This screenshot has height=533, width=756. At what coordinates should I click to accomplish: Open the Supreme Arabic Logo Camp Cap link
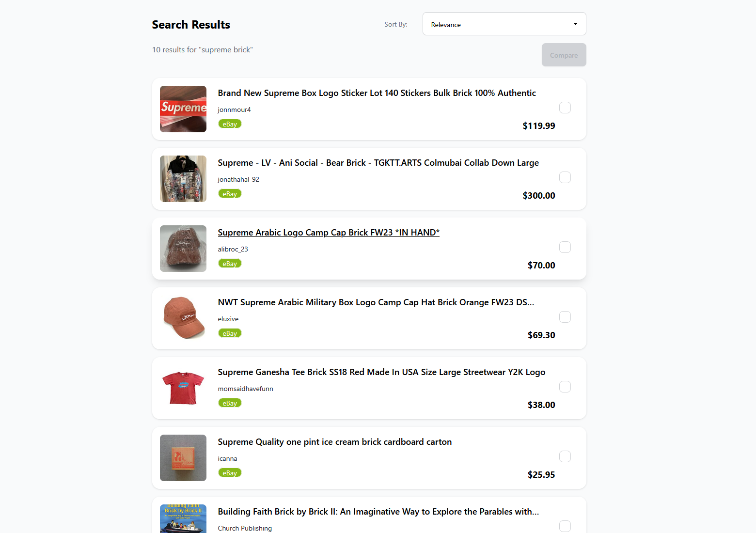tap(329, 233)
